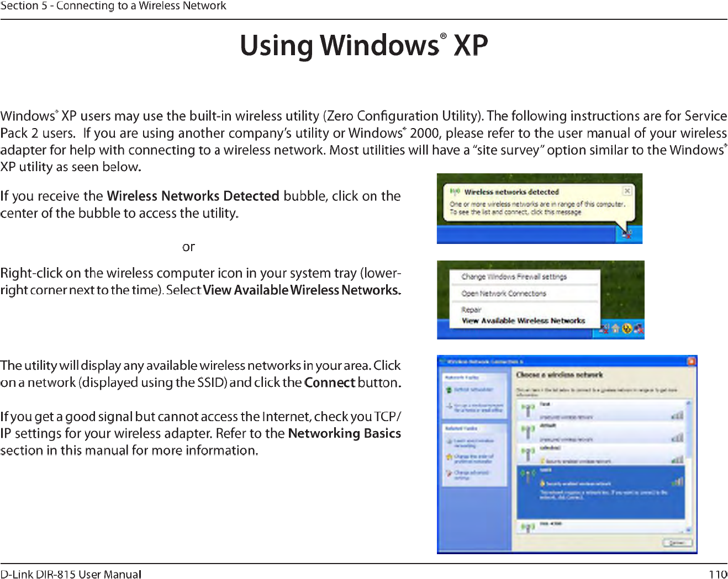Close the Wireless networks detected balloon
The image size is (728, 579).
pyautogui.click(x=627, y=191)
